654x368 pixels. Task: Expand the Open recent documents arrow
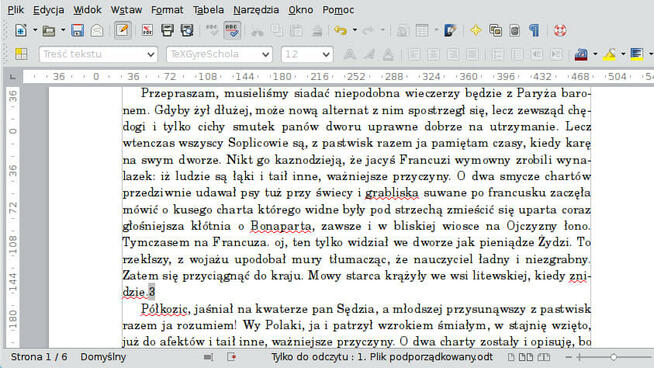pos(63,30)
